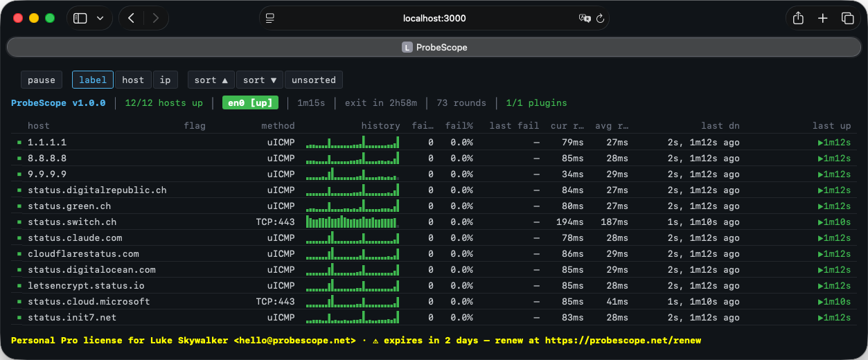
Task: Click the green status dot for 9.9.9.9
Action: (20, 174)
